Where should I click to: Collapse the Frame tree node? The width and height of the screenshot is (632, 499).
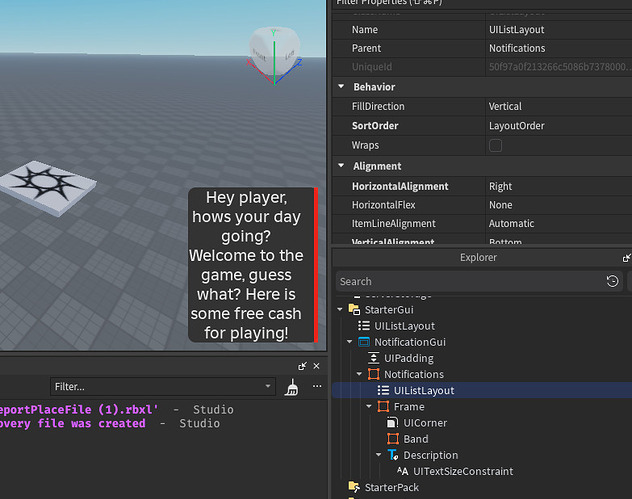click(x=369, y=406)
